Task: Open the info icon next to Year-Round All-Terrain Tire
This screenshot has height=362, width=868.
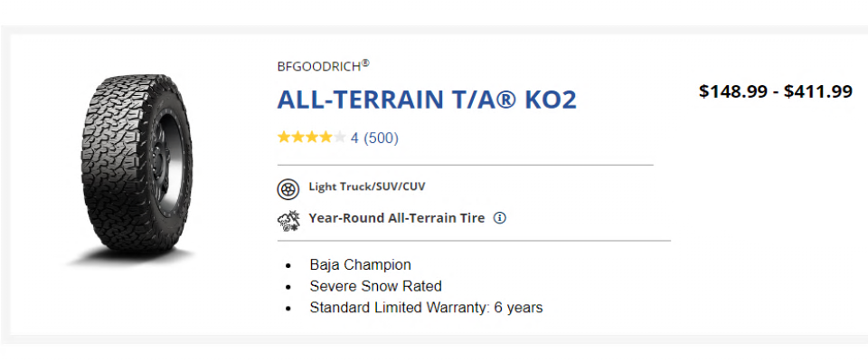Action: tap(500, 218)
